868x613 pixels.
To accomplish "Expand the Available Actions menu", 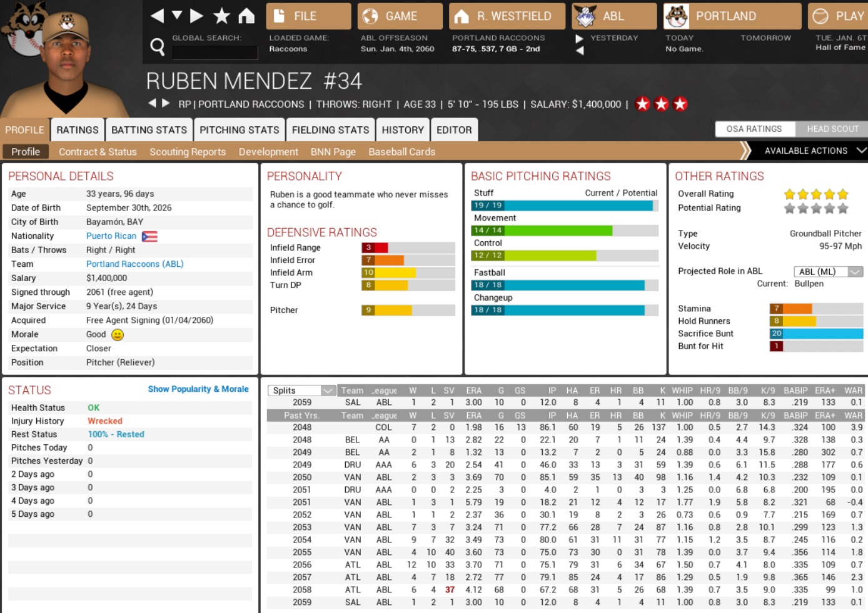I will click(860, 151).
